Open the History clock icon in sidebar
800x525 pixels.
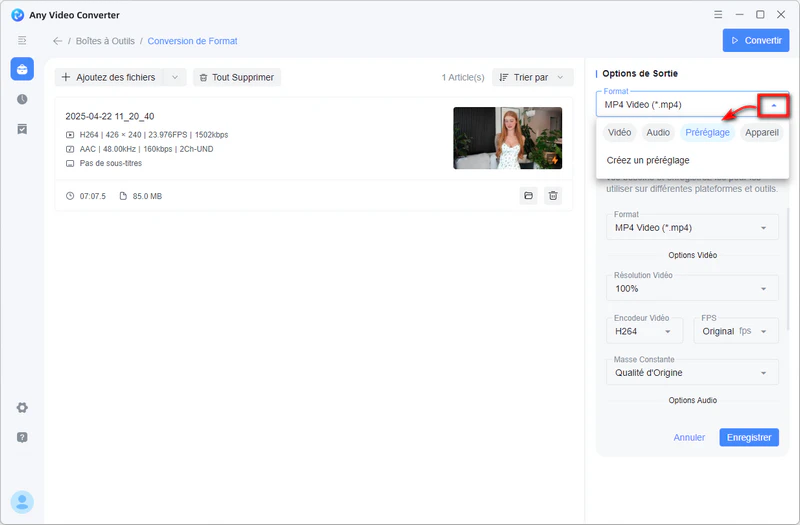click(x=22, y=99)
